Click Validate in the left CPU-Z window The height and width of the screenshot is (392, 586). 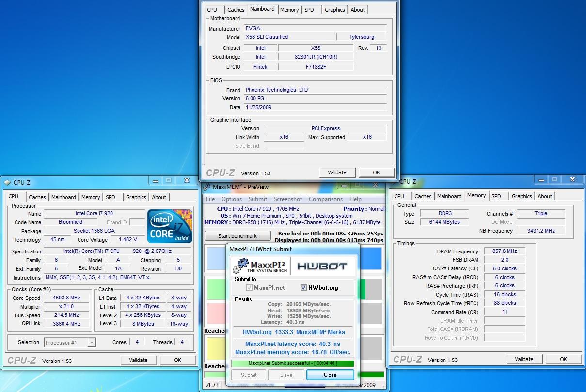tap(138, 360)
